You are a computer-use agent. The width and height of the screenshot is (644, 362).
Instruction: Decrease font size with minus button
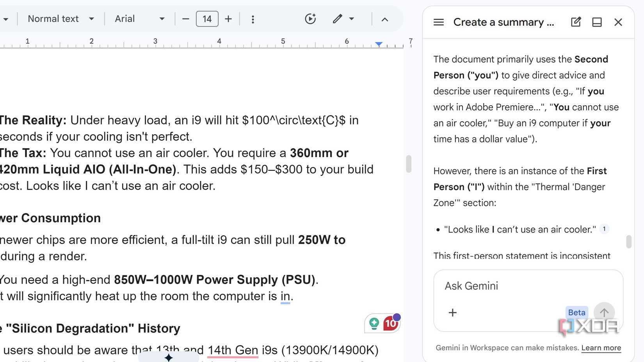186,19
